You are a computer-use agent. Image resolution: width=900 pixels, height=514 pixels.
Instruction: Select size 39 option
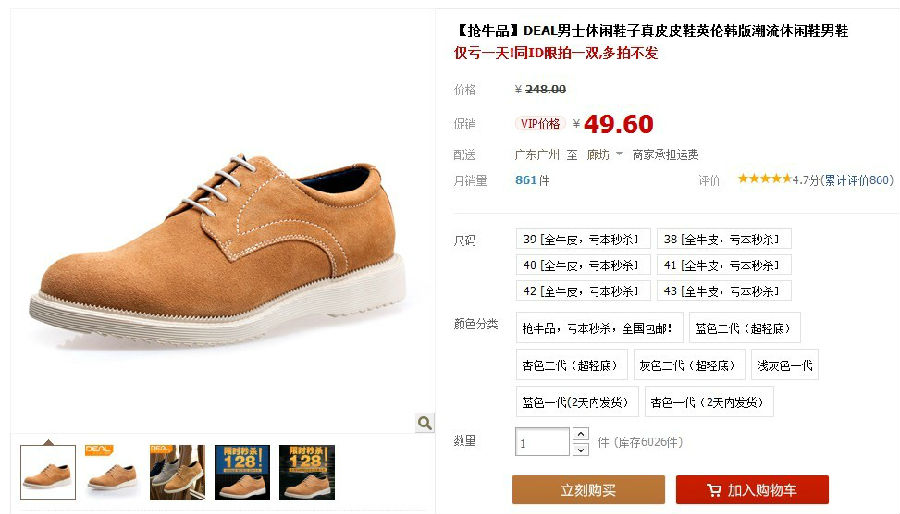583,239
